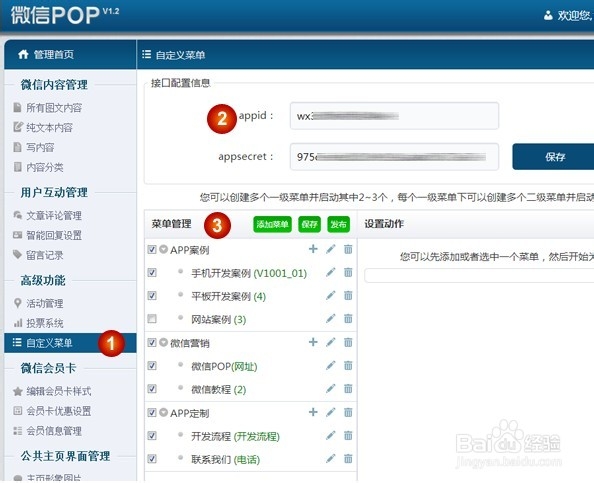Edit the 平板开发案例 submenu entry

click(x=331, y=295)
